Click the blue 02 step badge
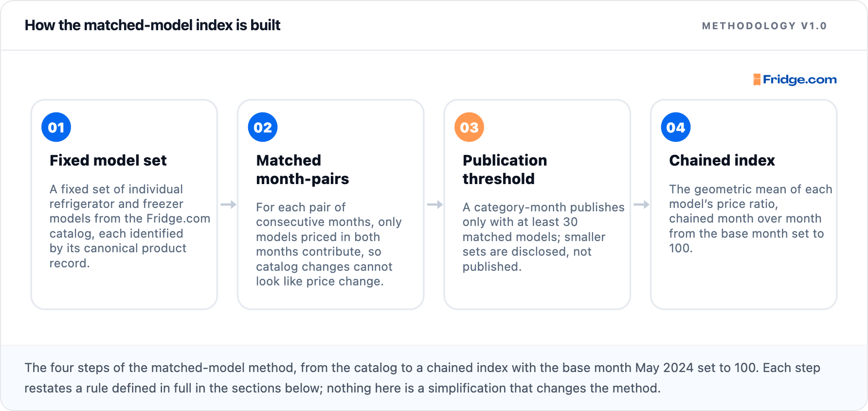The height and width of the screenshot is (411, 868). point(263,127)
